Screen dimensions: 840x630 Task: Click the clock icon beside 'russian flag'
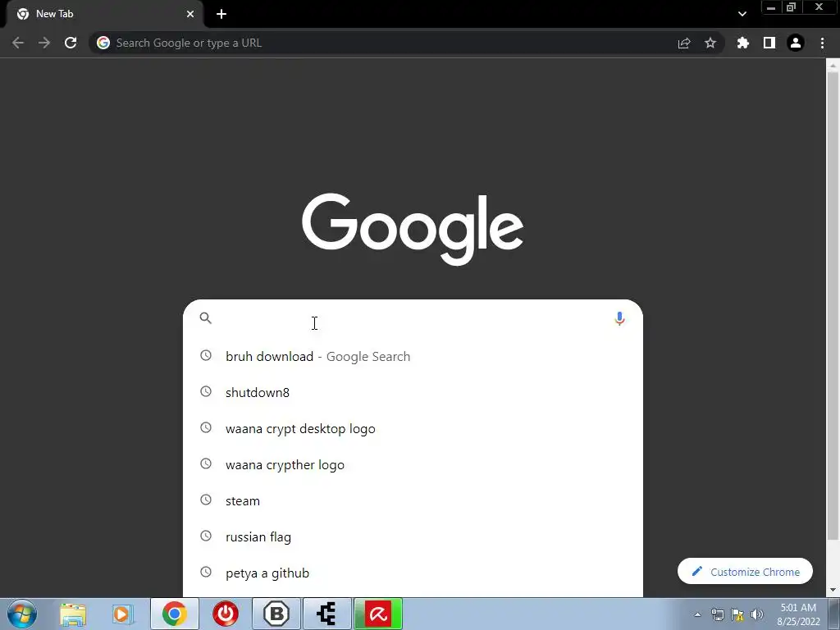tap(206, 536)
